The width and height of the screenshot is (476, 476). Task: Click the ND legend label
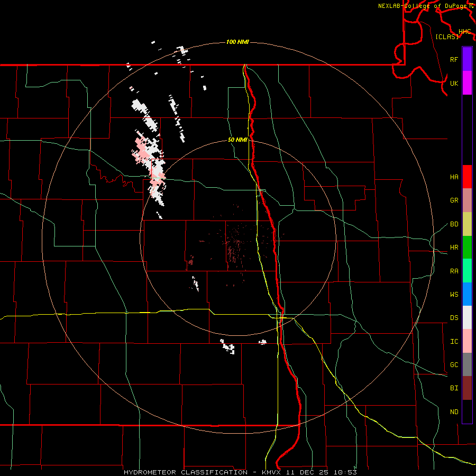pos(454,411)
